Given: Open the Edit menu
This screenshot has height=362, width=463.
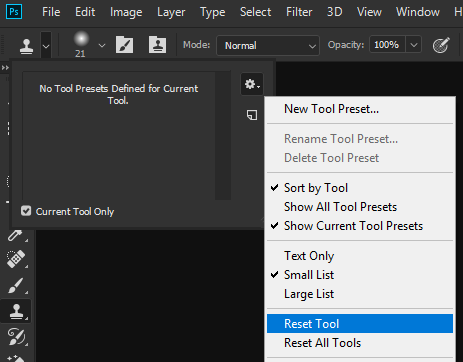Looking at the screenshot, I should coord(85,12).
